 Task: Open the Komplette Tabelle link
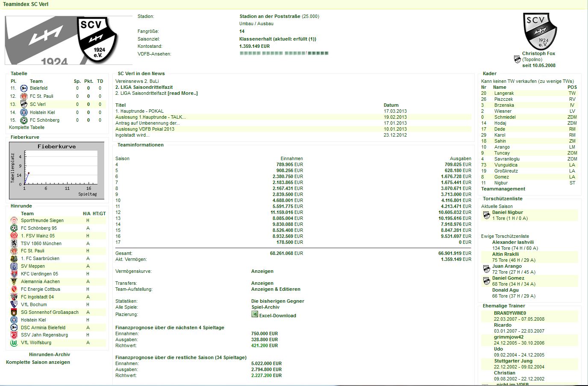coord(27,128)
